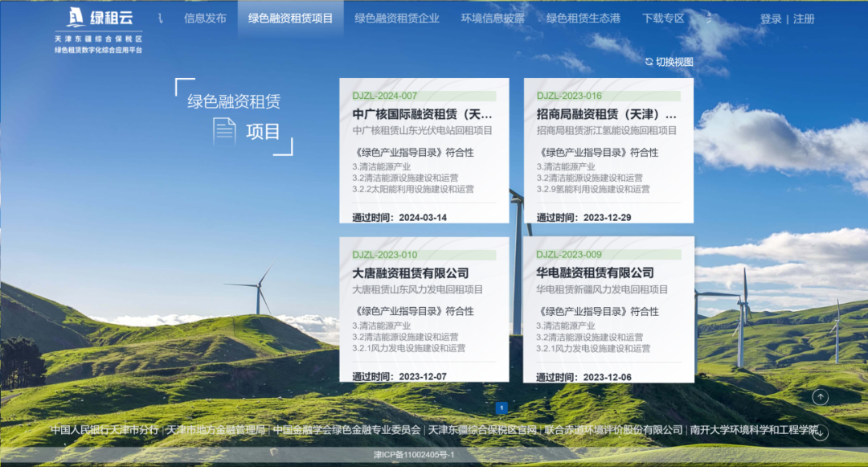Click the 绿色融资租赁 heading text
This screenshot has height=467, width=868.
[x=234, y=101]
